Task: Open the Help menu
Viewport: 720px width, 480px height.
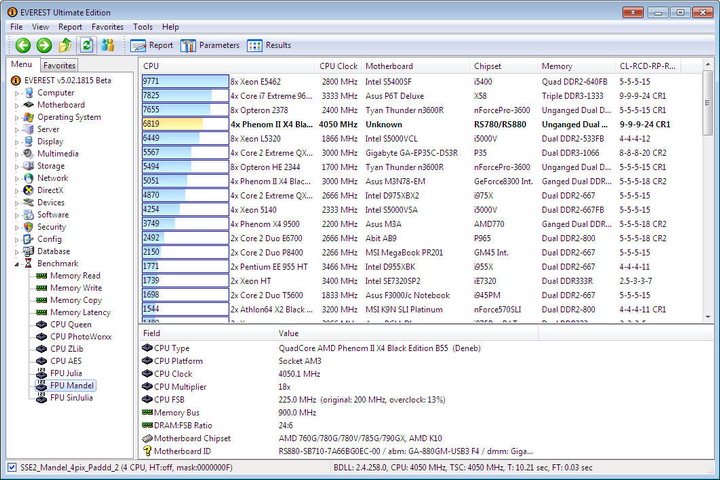Action: [x=170, y=27]
